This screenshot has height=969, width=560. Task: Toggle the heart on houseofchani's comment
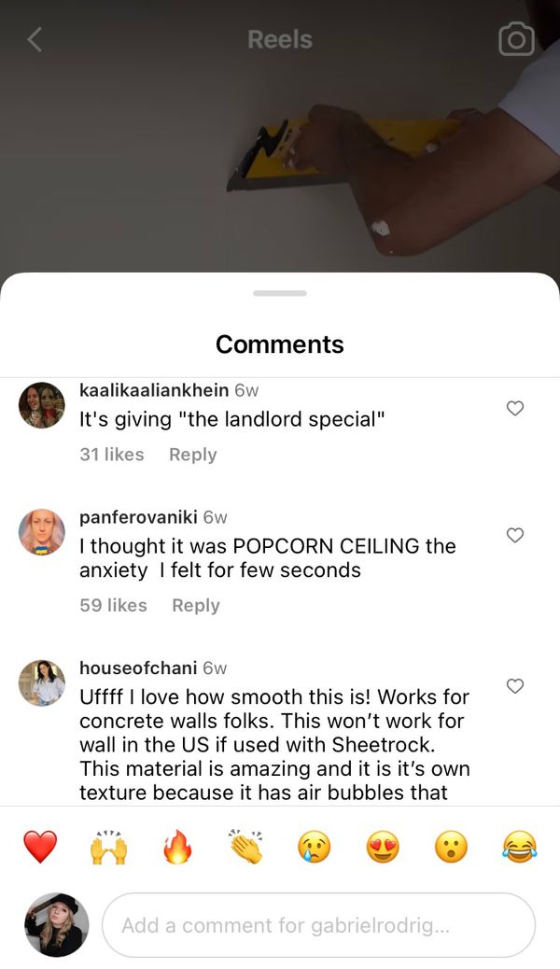click(x=515, y=686)
